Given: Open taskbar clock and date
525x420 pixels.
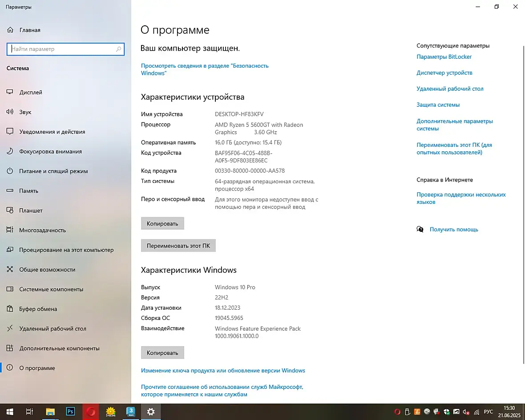Looking at the screenshot, I should coord(509,412).
